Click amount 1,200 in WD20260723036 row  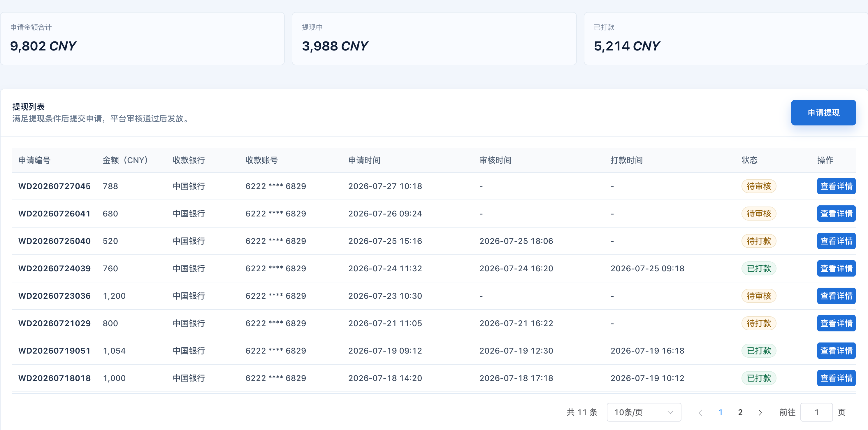[114, 296]
